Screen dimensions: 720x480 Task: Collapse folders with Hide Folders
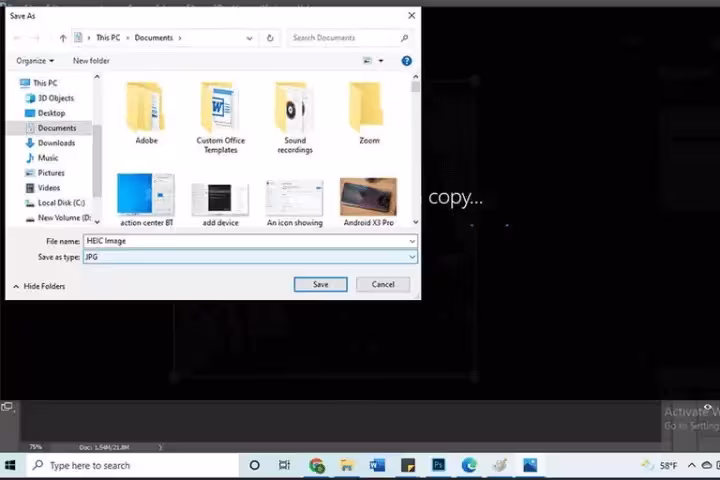tap(39, 286)
